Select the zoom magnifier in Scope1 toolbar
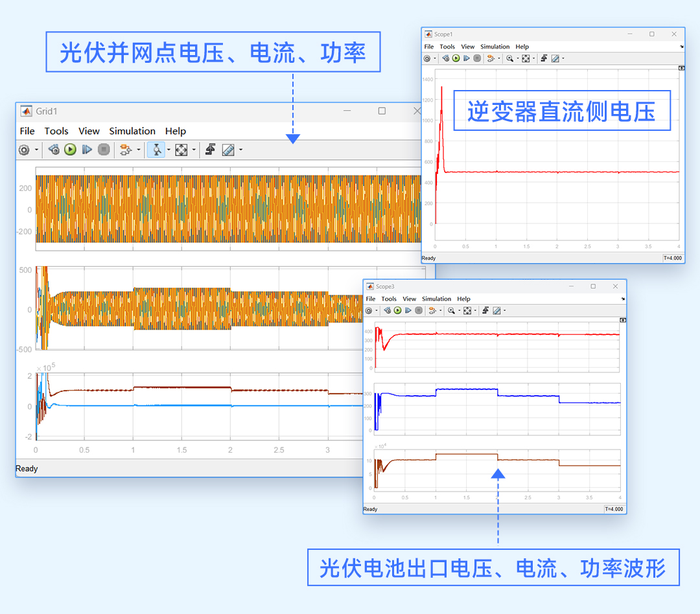Image resolution: width=700 pixels, height=614 pixels. (509, 58)
